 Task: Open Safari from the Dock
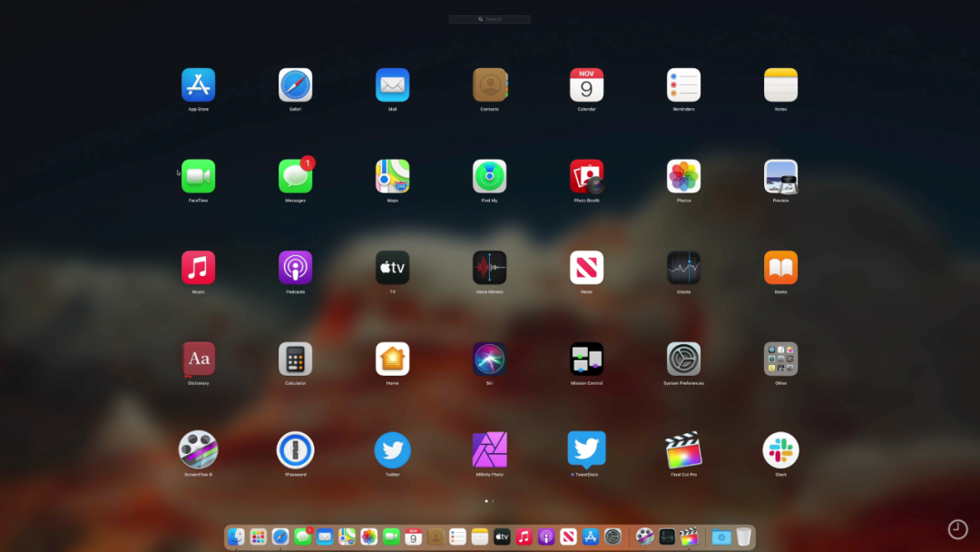pos(280,537)
